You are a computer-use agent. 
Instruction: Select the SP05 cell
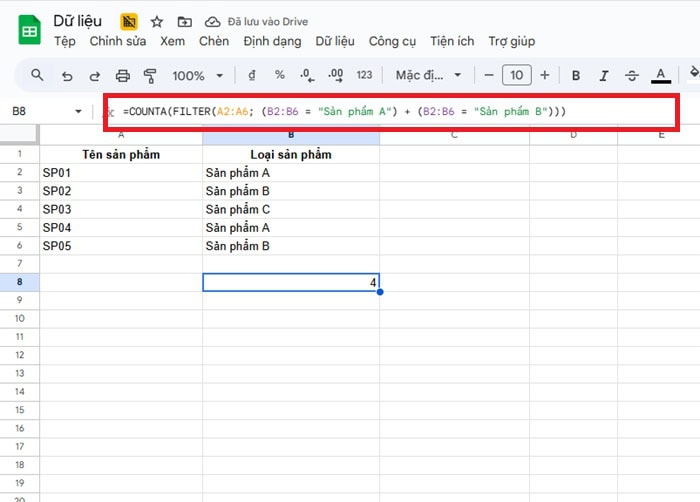tap(121, 246)
